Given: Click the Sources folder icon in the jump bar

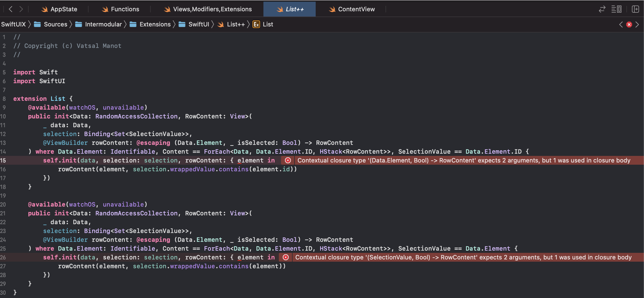Looking at the screenshot, I should [37, 24].
